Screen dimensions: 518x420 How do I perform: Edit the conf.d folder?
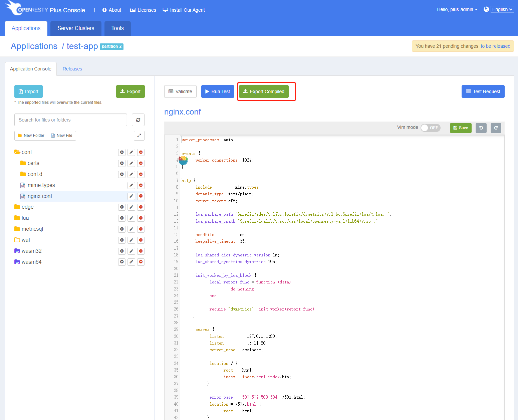coord(132,174)
